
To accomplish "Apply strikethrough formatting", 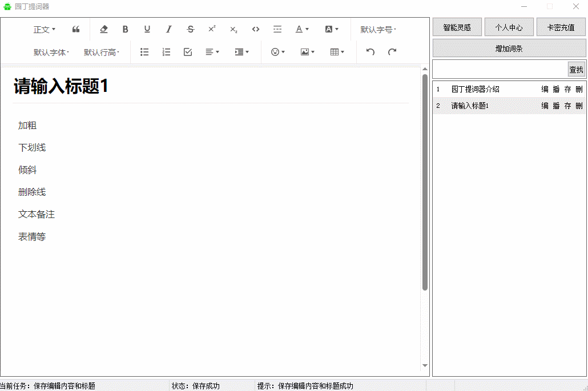I will (191, 30).
